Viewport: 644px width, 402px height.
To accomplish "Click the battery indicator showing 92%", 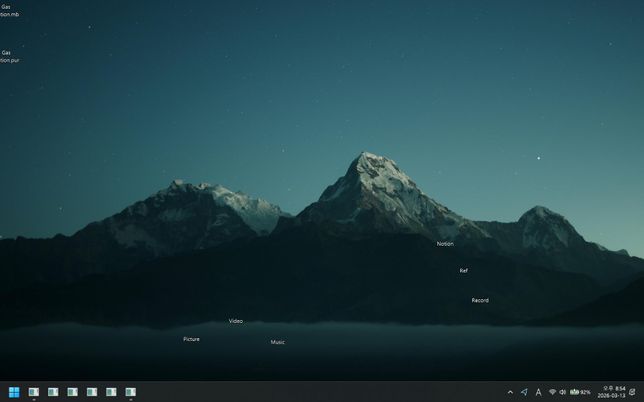I will tap(580, 392).
